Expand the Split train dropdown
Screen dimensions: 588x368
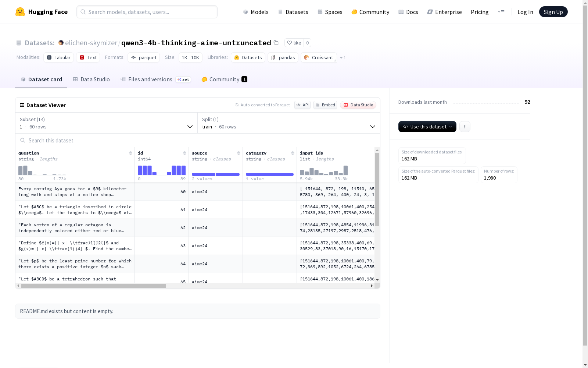288,123
